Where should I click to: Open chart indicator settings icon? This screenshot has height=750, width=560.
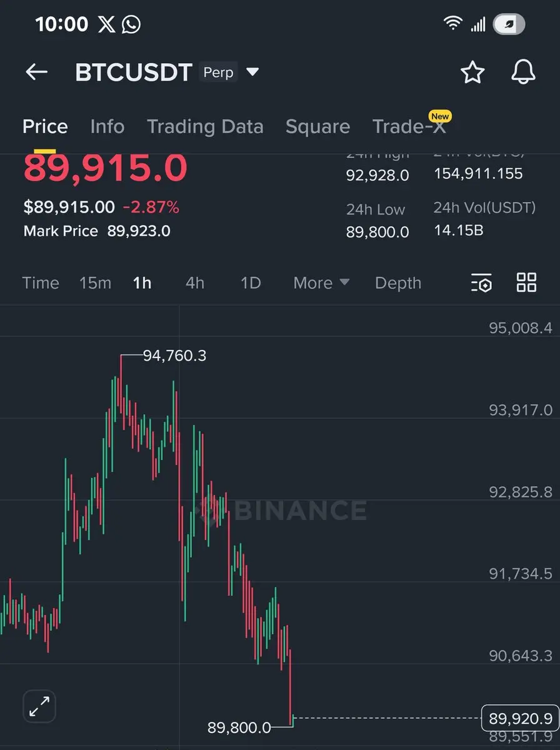(481, 283)
